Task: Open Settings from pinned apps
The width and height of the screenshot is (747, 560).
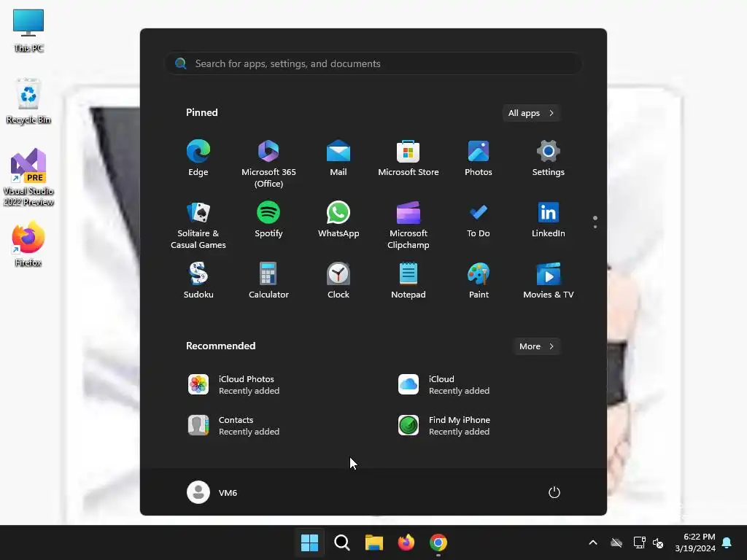Action: pyautogui.click(x=549, y=158)
